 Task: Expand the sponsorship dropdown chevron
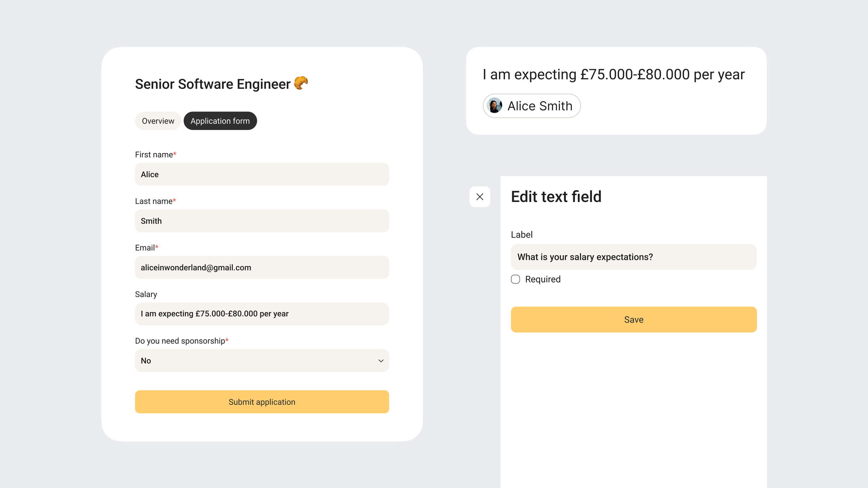[x=381, y=361]
